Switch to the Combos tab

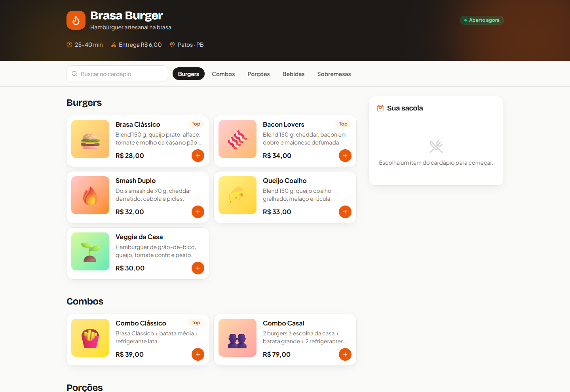tap(223, 74)
